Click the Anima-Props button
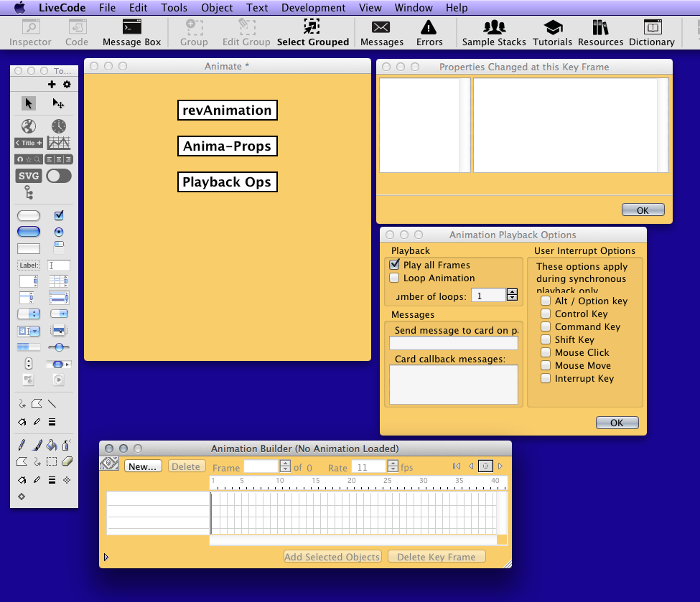The image size is (700, 602). [x=228, y=146]
